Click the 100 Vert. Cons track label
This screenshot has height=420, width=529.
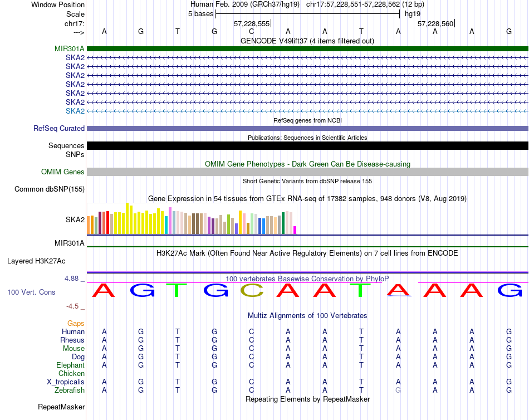pyautogui.click(x=31, y=292)
